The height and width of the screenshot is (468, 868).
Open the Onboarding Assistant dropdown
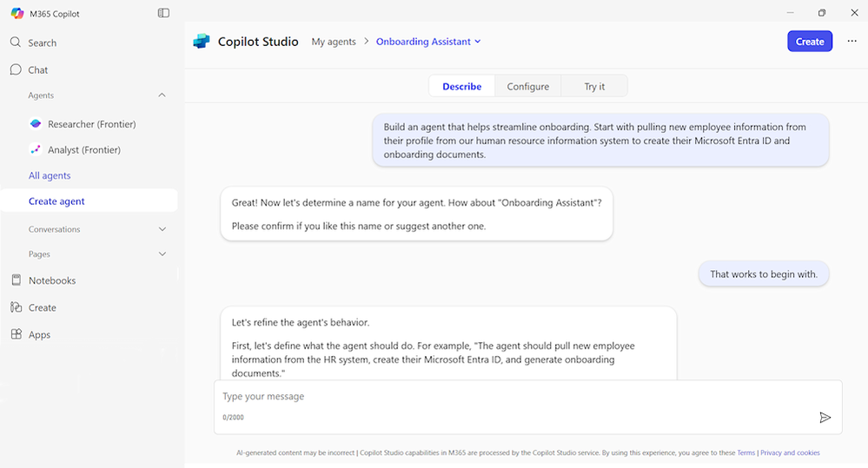click(x=427, y=42)
